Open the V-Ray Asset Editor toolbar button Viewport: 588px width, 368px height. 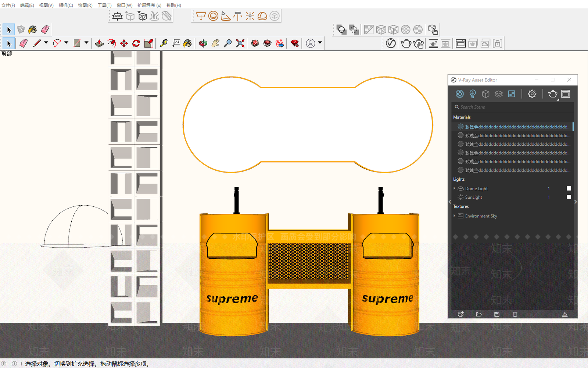pyautogui.click(x=391, y=43)
